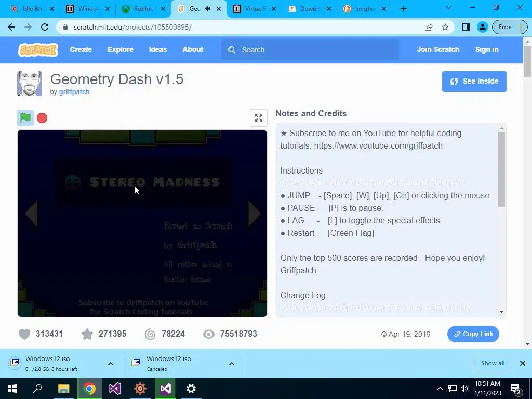Open the Error update menu button
Viewport: 532px width, 399px height.
510,27
